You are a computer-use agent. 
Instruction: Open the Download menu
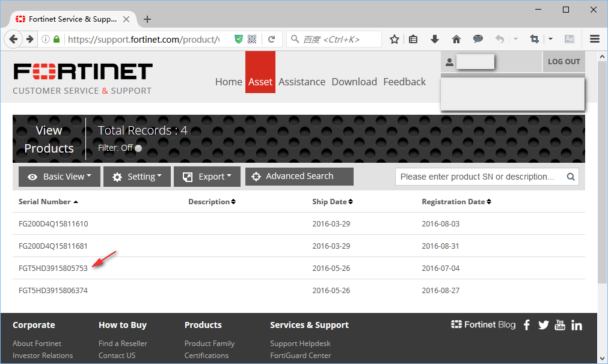pos(354,82)
